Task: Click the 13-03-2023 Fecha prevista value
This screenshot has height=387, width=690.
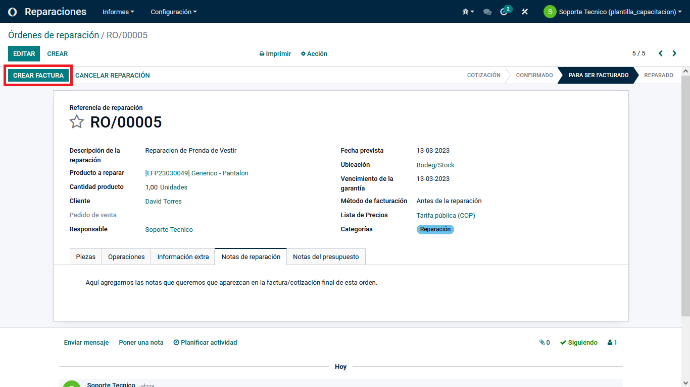Action: click(x=433, y=151)
